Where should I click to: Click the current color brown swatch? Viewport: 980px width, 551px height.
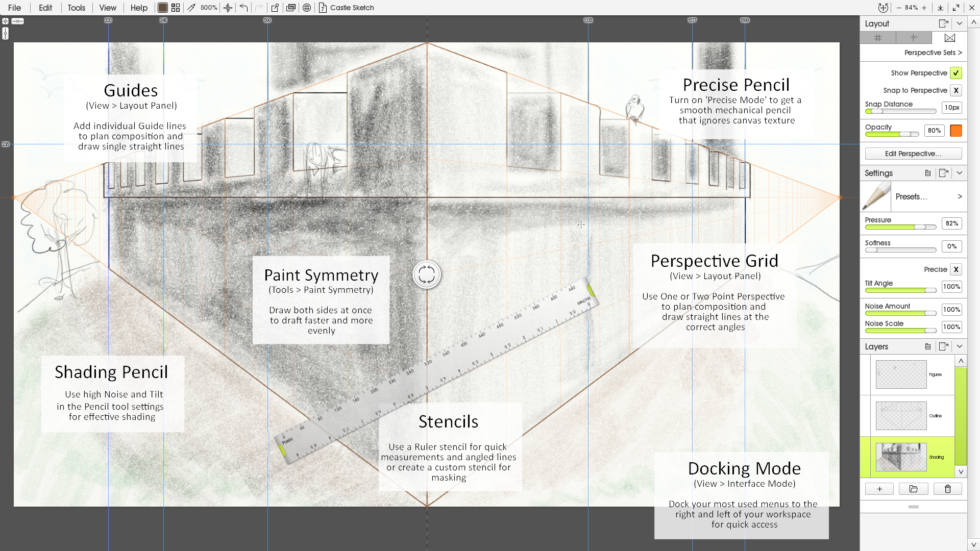162,8
